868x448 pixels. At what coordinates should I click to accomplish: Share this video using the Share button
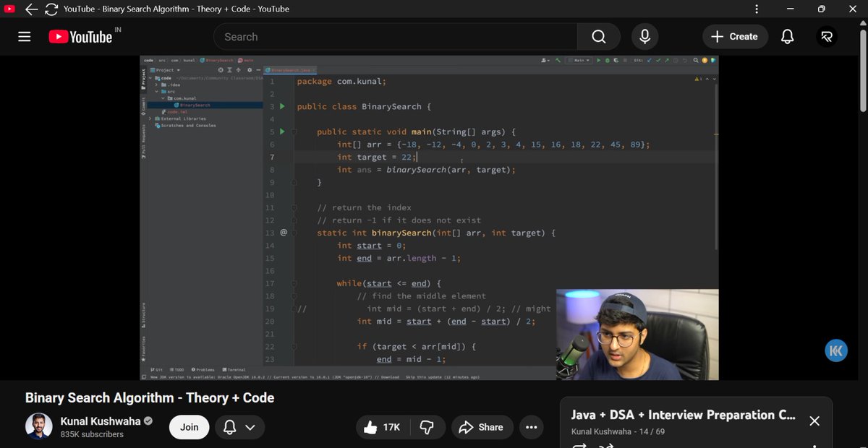pyautogui.click(x=482, y=427)
